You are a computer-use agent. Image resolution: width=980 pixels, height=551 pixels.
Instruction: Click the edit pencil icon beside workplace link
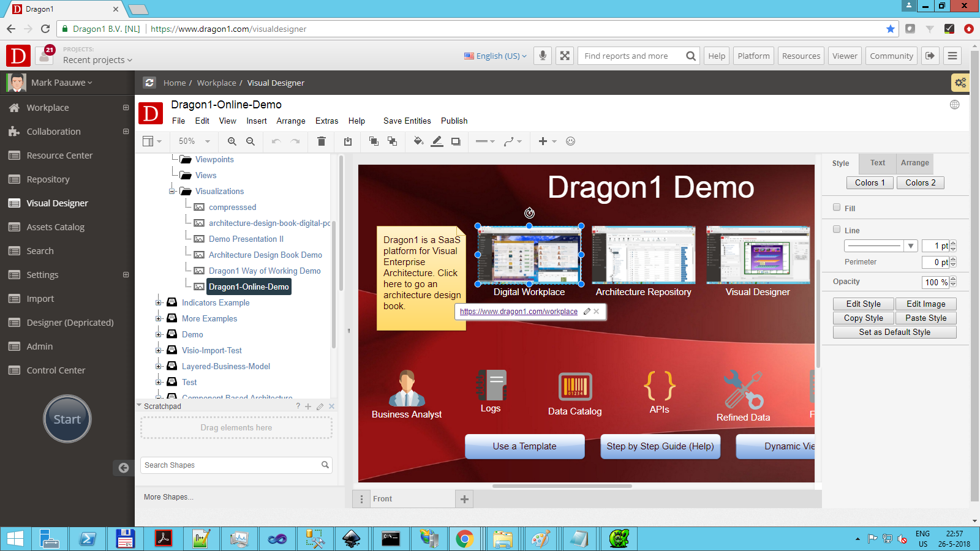[587, 312]
